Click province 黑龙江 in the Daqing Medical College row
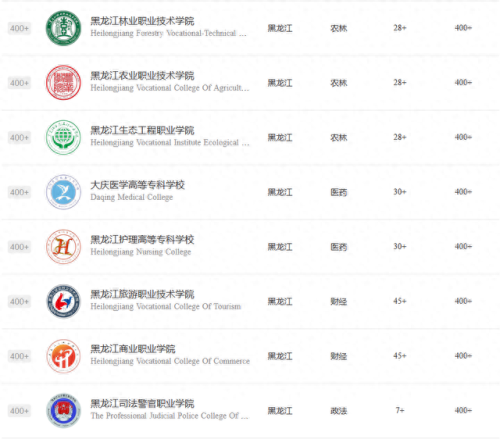This screenshot has height=439, width=500. pyautogui.click(x=280, y=192)
